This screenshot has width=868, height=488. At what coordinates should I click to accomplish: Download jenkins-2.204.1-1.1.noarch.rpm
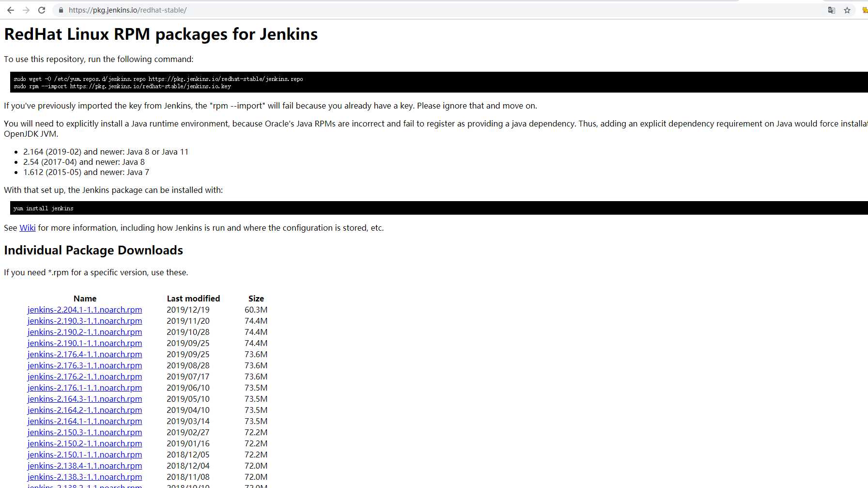(85, 310)
